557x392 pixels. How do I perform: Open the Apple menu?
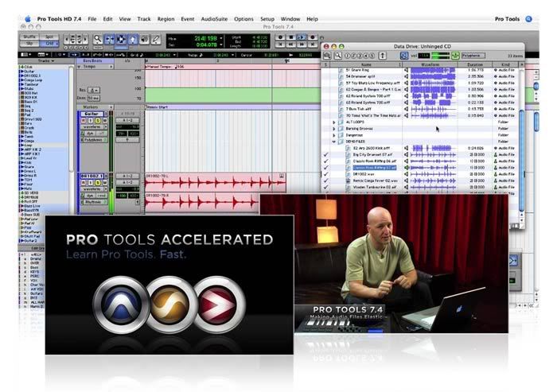(x=28, y=19)
